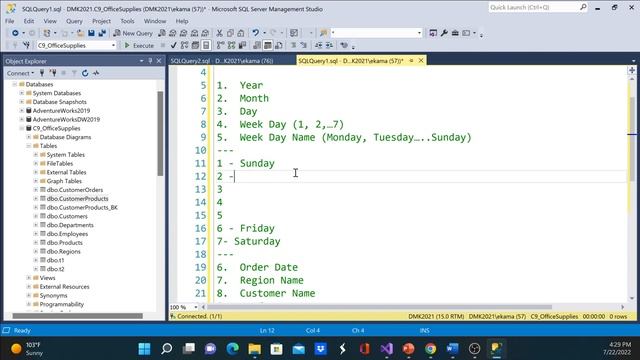This screenshot has height=360, width=640.
Task: Toggle Include Live Query Statistics
Action: 231,45
